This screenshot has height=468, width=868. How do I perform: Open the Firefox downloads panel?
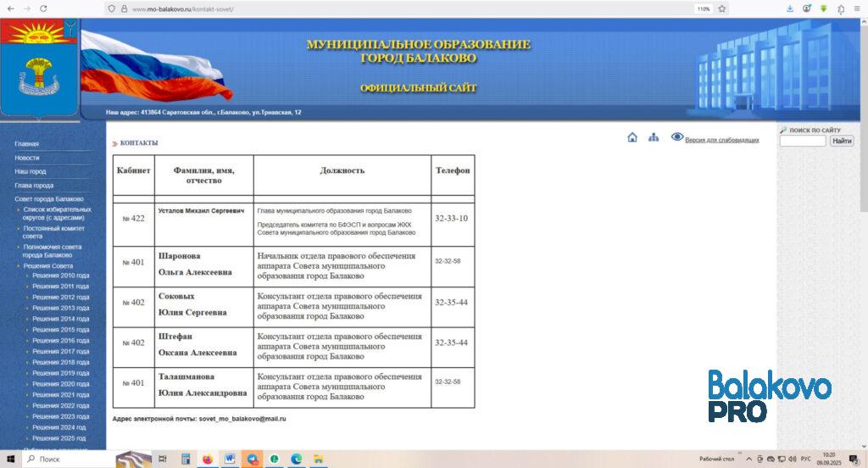(x=790, y=8)
